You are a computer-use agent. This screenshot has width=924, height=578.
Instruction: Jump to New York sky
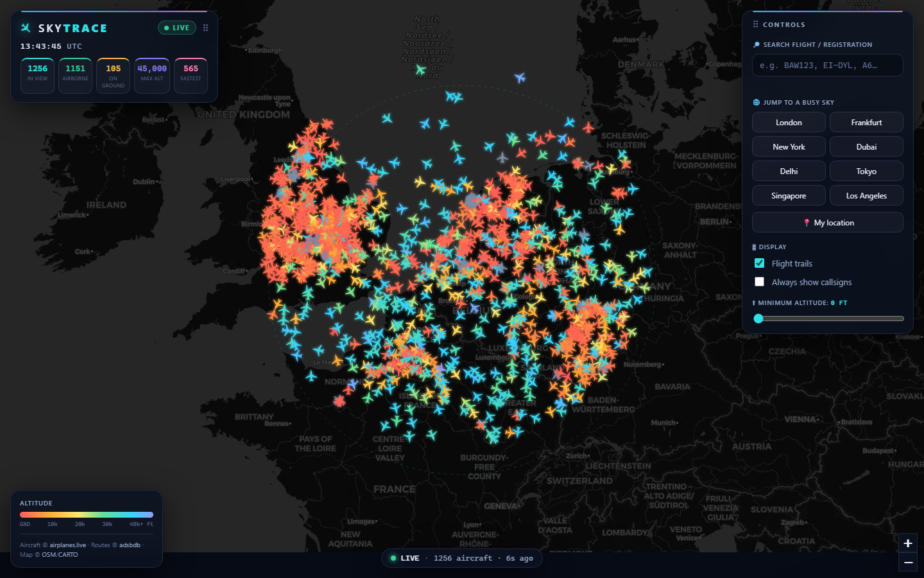789,147
